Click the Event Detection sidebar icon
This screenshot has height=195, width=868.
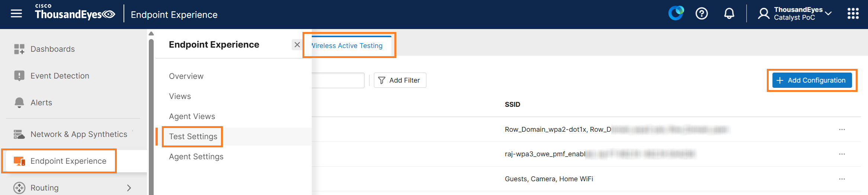(19, 76)
